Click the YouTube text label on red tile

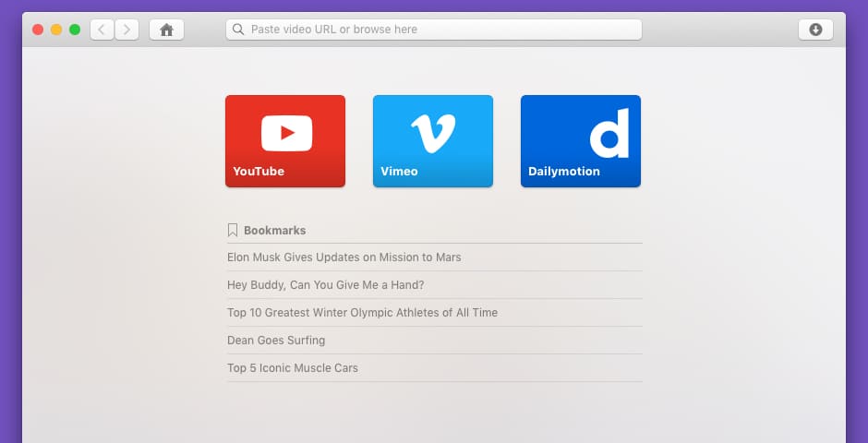click(259, 172)
